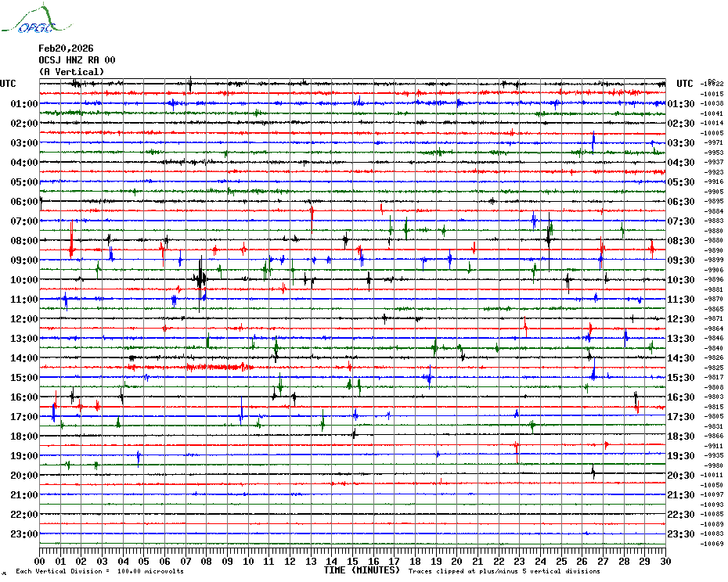The image size is (728, 582).
Task: Click the 23:30 half-hour label
Action: pyautogui.click(x=681, y=533)
